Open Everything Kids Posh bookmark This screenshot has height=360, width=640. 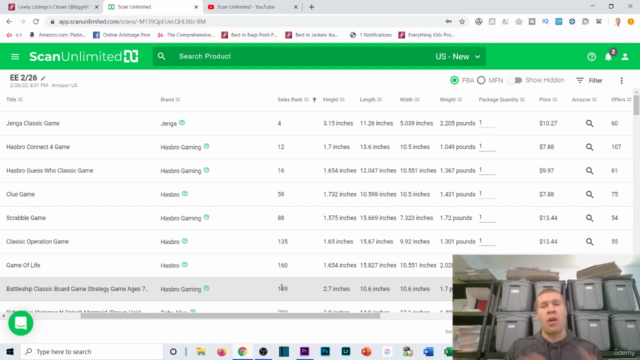pyautogui.click(x=427, y=35)
